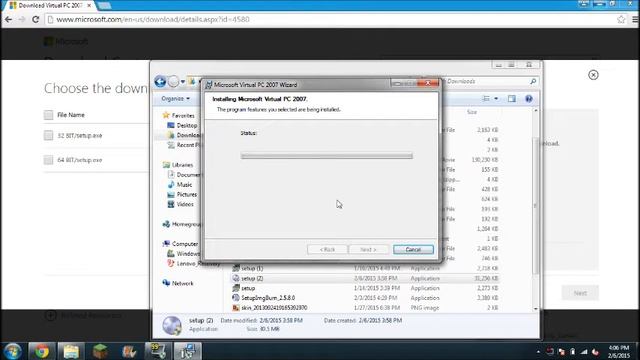Screen dimensions: 640x360
Task: Select Lenovo_Recovery drive under Computer
Action: click(x=193, y=264)
